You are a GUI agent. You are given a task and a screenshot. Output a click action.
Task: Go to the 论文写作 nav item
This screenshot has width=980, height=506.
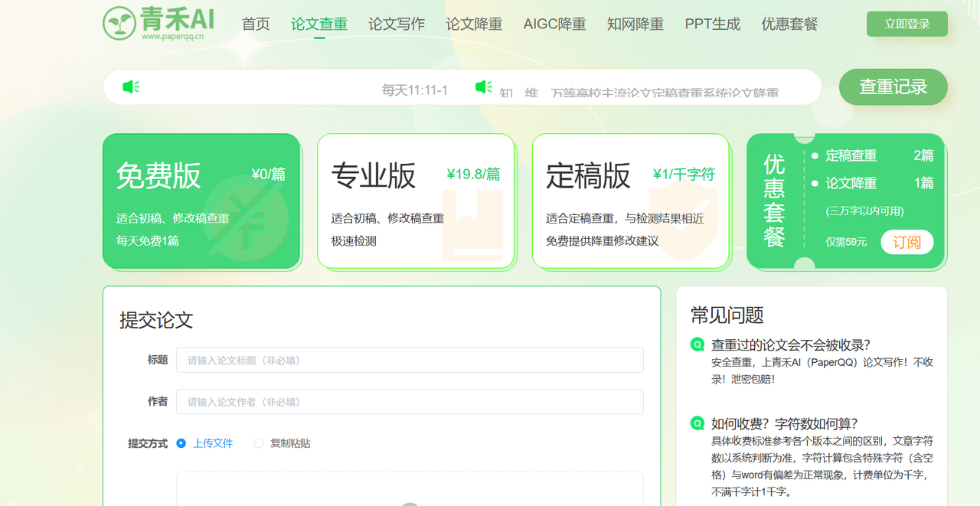coord(397,24)
